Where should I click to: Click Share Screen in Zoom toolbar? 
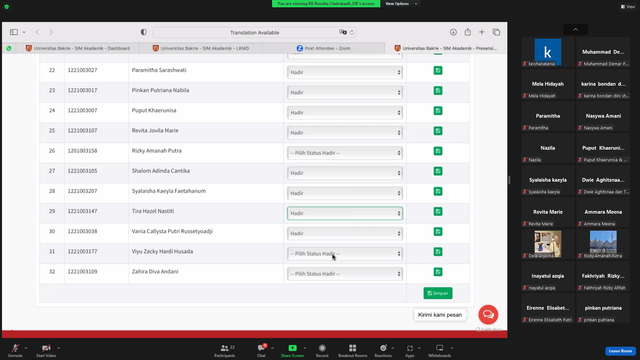pos(292,350)
